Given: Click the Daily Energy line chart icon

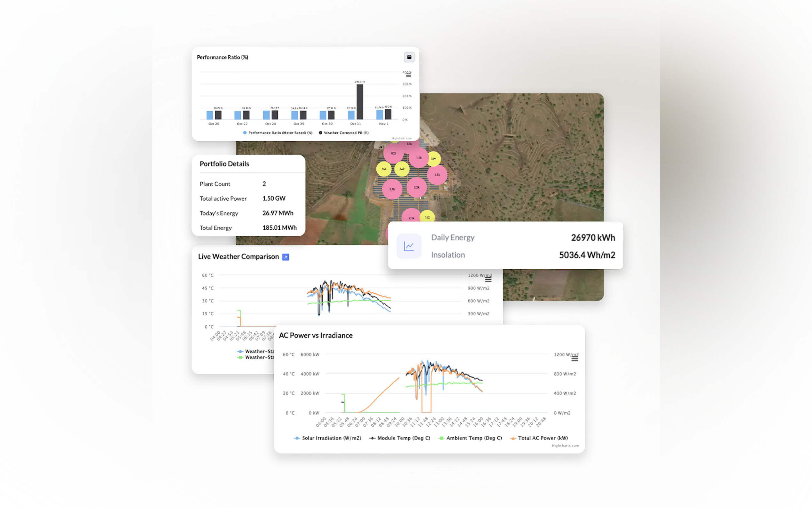Looking at the screenshot, I should [409, 246].
